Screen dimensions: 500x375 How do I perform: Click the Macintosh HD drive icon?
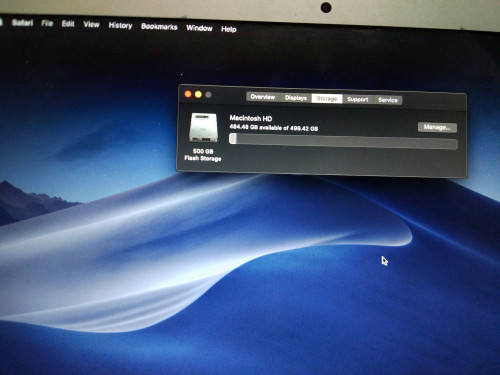point(203,128)
